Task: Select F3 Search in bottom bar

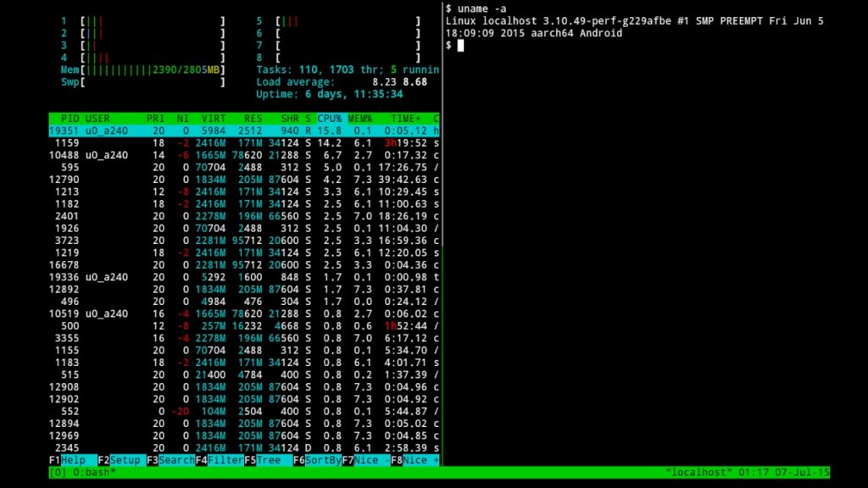Action: 170,459
